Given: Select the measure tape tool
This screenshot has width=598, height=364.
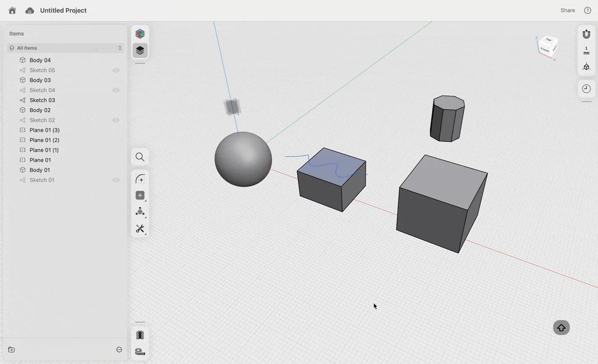Looking at the screenshot, I should tap(140, 351).
